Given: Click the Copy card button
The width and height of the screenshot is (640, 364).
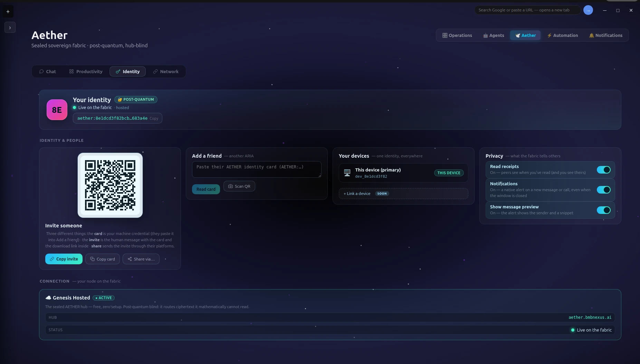Looking at the screenshot, I should point(103,259).
